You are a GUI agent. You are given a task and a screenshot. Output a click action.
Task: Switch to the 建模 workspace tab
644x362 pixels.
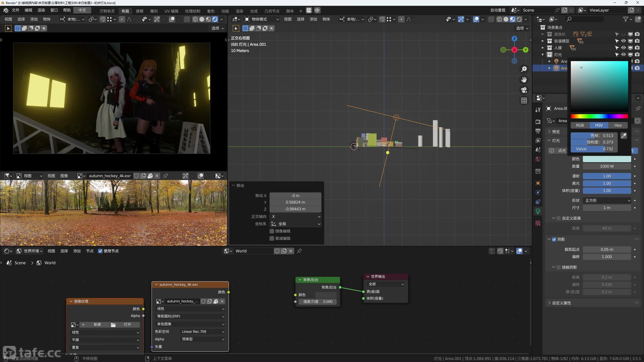[140, 11]
